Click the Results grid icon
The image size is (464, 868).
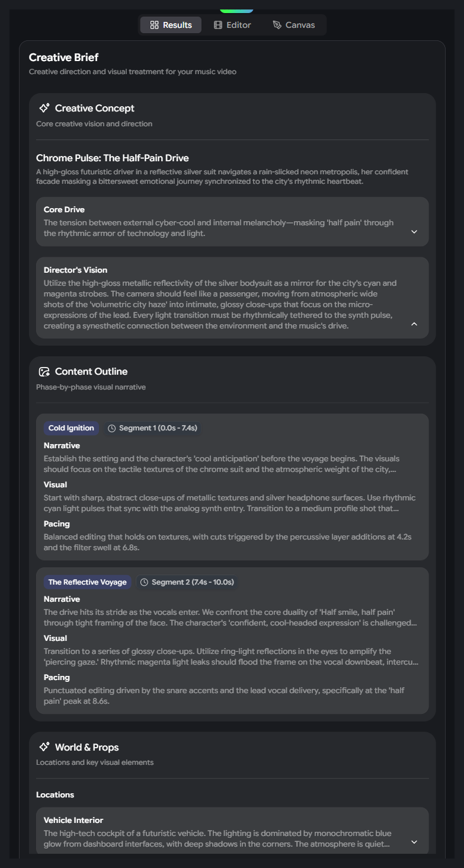(155, 25)
